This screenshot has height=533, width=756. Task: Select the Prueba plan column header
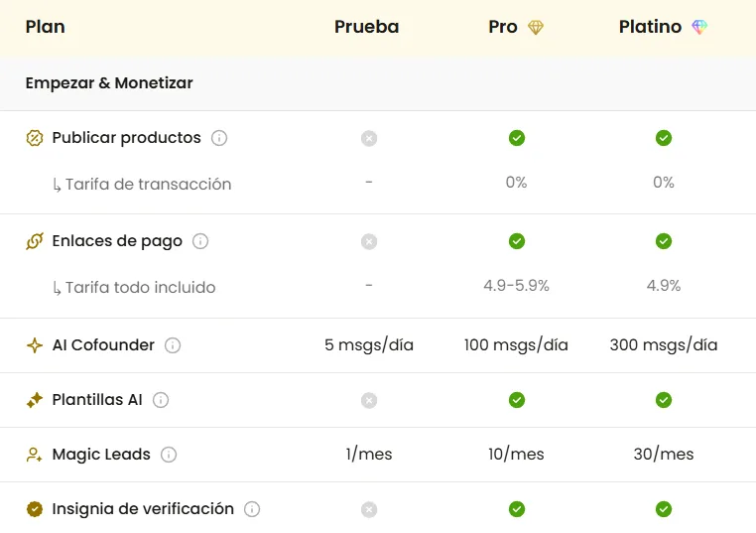click(x=367, y=28)
